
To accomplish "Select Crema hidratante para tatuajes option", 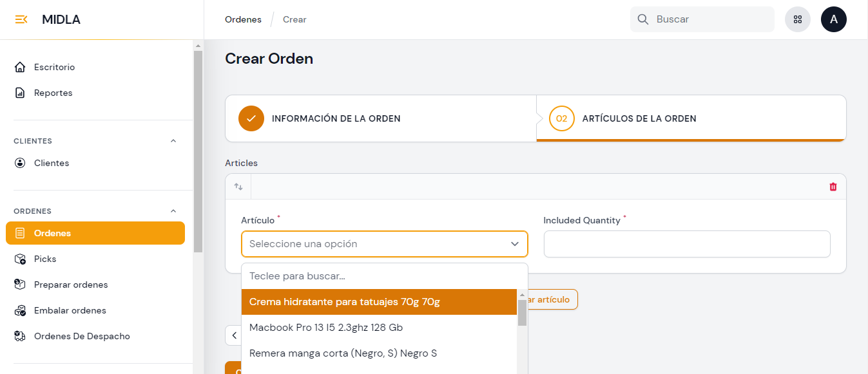I will pos(344,302).
